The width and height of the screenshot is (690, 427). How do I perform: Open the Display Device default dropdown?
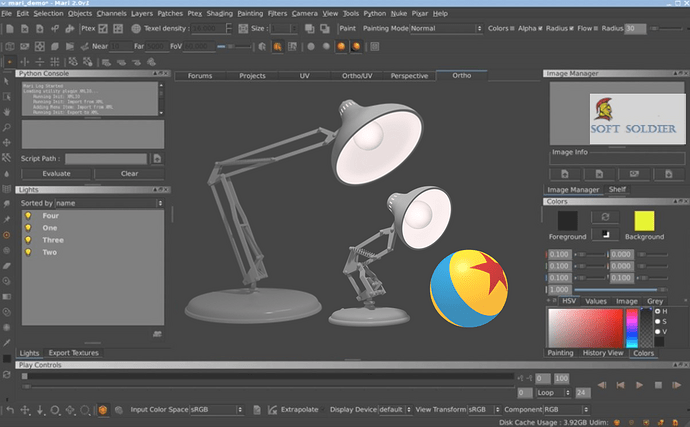click(395, 410)
